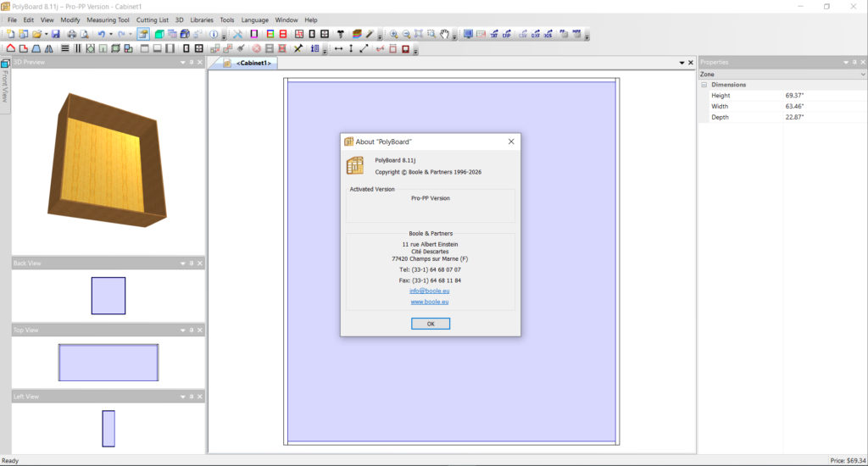Screen dimensions: 868x466
Task: Click the Back View cabinet thumbnail
Action: 108,296
